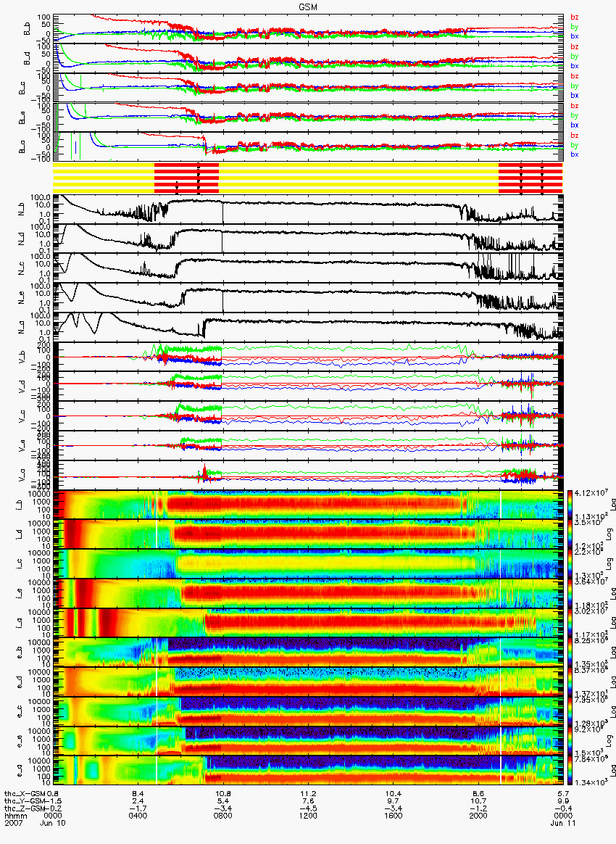The height and width of the screenshot is (844, 616).
Task: Select the e_c electron spectrogram label
Action: [20, 711]
